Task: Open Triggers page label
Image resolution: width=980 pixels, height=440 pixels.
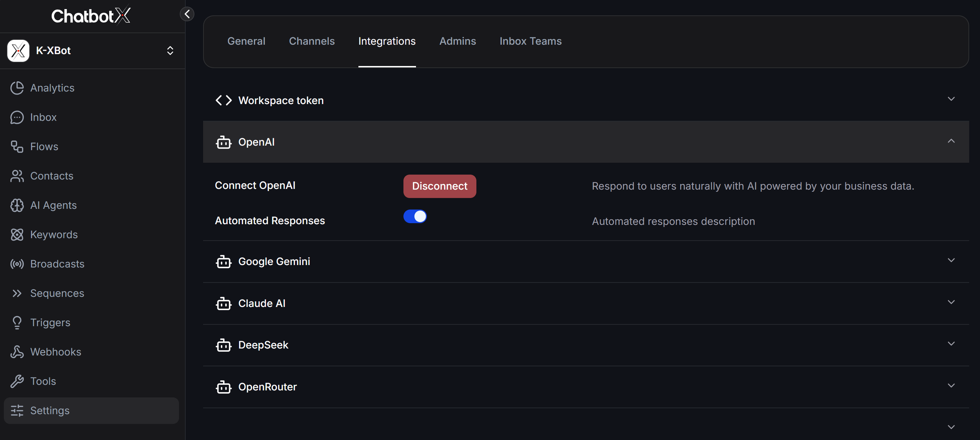Action: click(x=50, y=322)
